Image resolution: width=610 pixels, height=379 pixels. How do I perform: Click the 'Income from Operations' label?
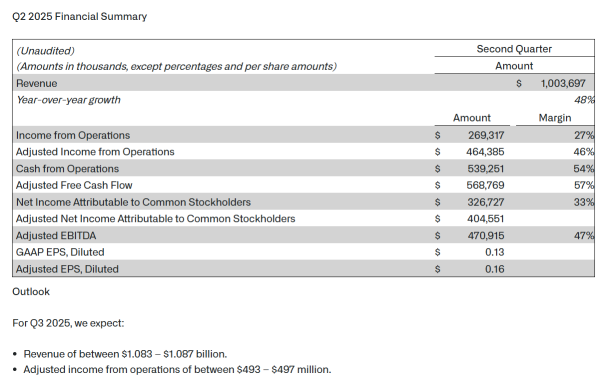(x=73, y=135)
